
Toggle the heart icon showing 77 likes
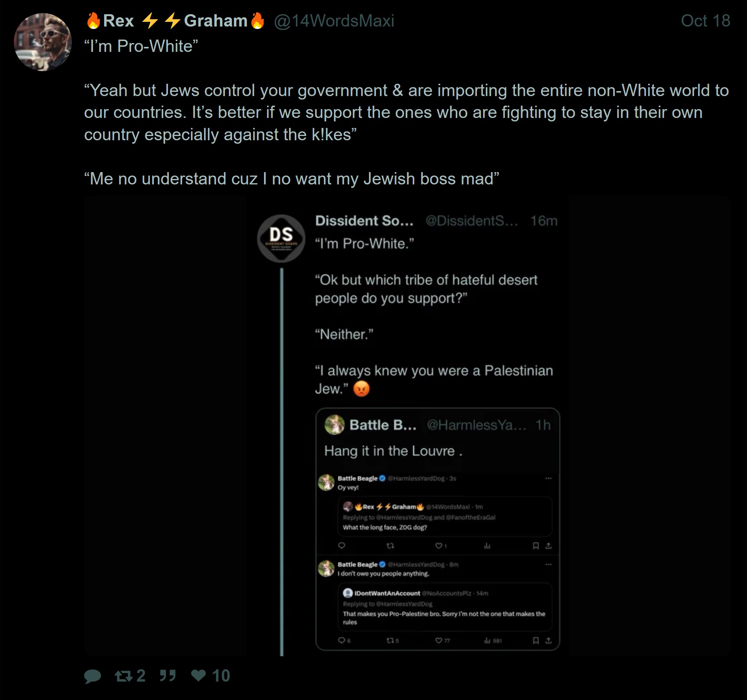438,640
